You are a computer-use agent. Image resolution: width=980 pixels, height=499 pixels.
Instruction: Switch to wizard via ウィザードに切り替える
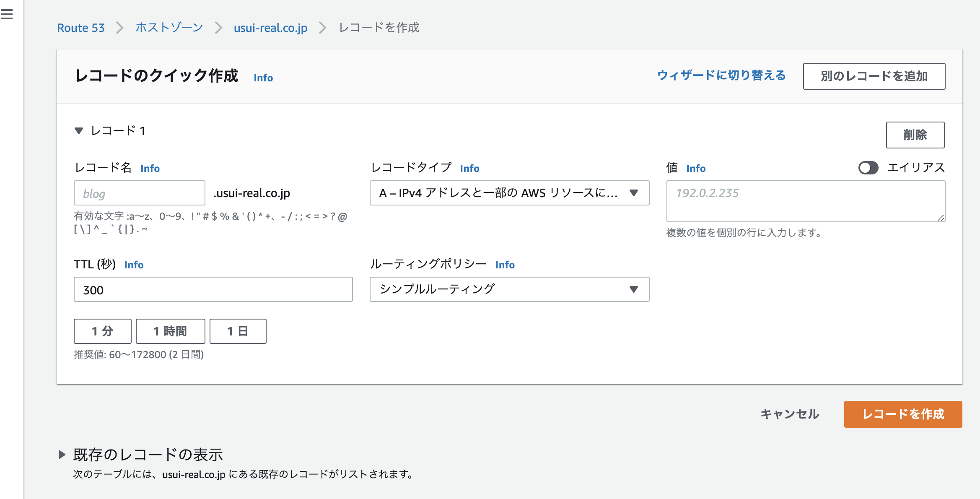coord(721,75)
